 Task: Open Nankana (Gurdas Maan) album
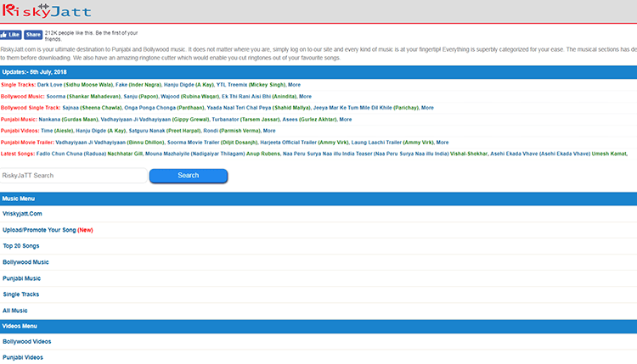[68, 120]
